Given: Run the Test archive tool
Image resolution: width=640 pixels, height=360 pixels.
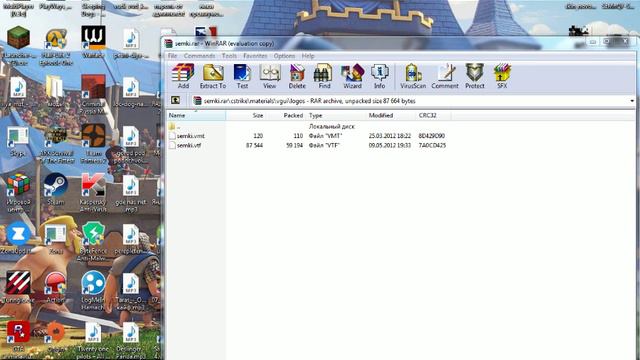Looking at the screenshot, I should pyautogui.click(x=242, y=76).
